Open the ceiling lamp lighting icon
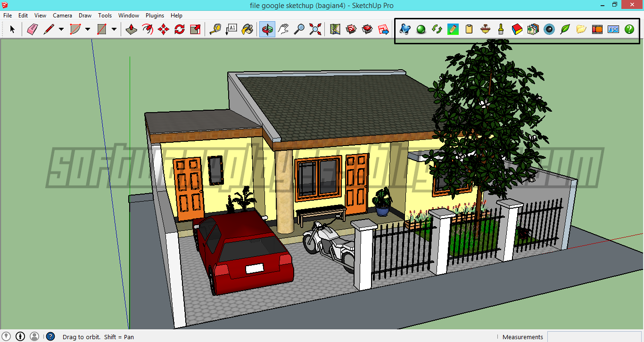Screen dimensions: 644x342 point(485,29)
